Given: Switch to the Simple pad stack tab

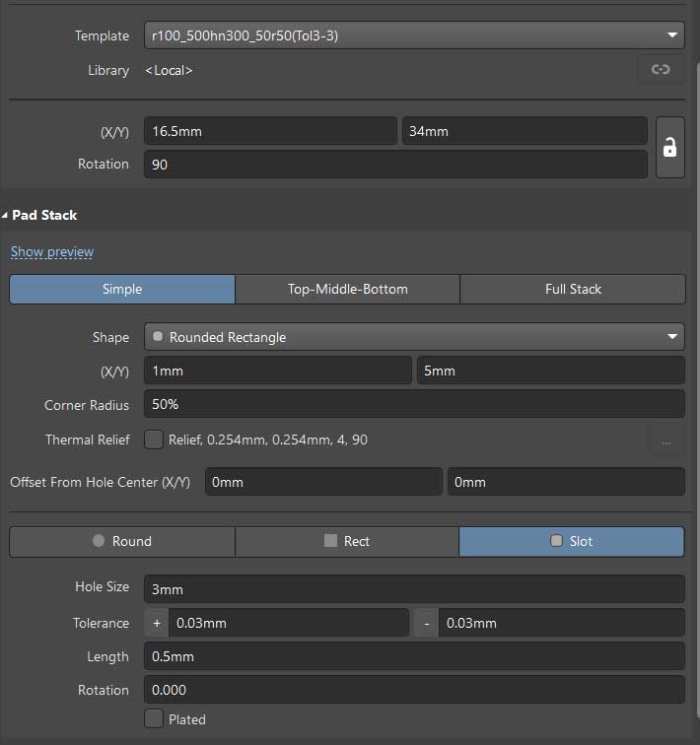Looking at the screenshot, I should click(x=122, y=289).
